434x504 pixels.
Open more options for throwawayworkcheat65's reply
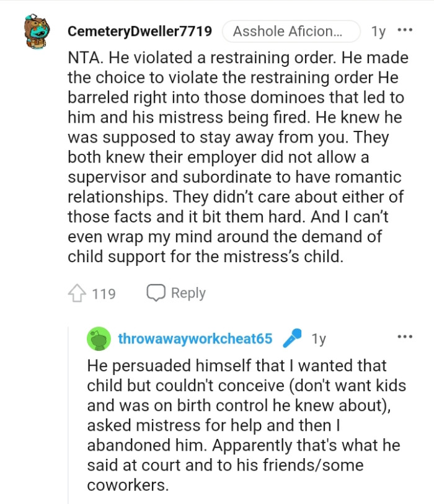(x=405, y=337)
